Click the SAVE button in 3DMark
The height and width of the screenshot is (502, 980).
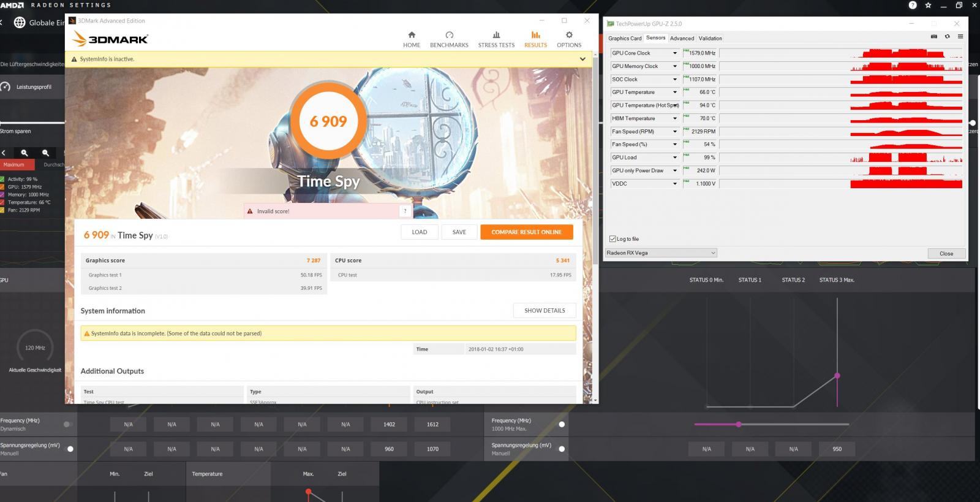pos(459,232)
